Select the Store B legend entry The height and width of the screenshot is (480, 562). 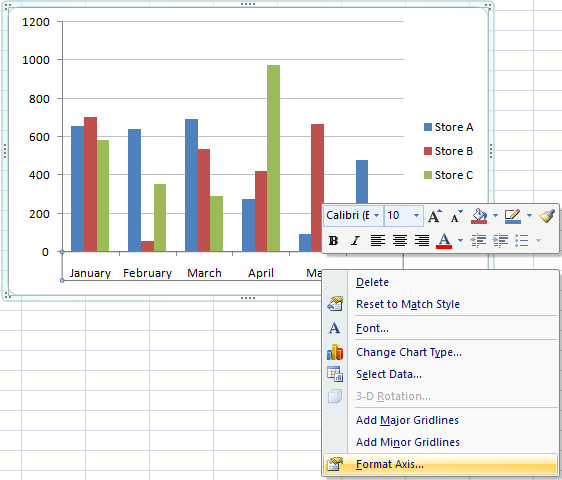coord(448,151)
